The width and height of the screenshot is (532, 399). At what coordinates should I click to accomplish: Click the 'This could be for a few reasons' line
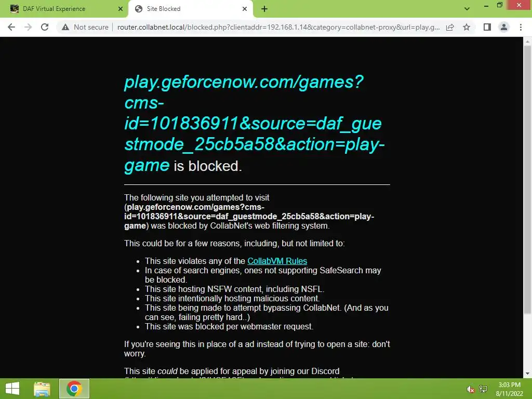click(234, 243)
